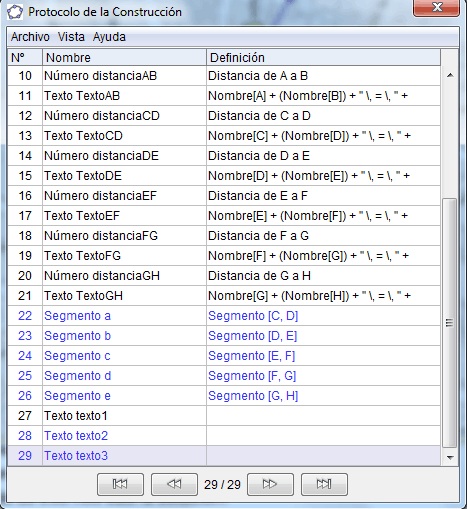
Task: Click the vertical scrollbar thumb
Action: (449, 323)
